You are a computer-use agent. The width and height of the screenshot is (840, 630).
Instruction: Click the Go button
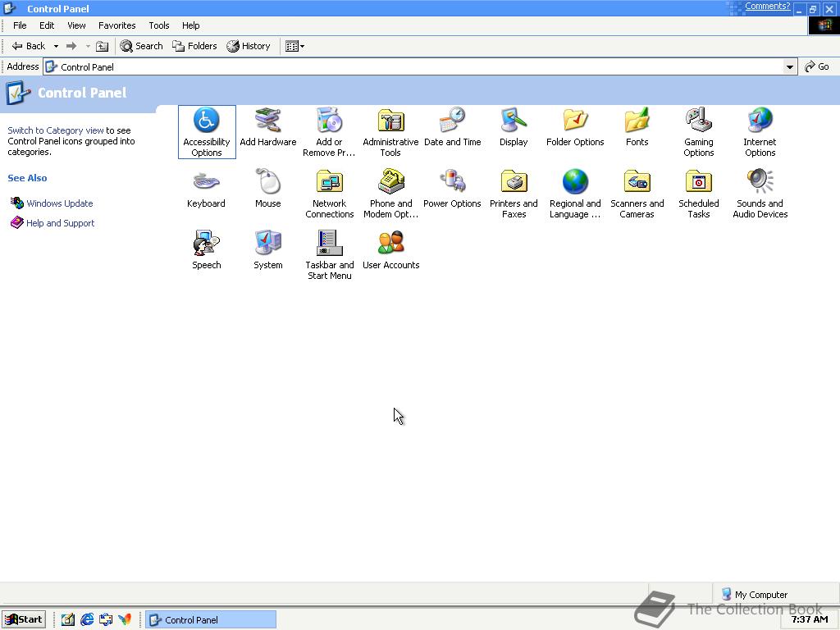tap(817, 66)
